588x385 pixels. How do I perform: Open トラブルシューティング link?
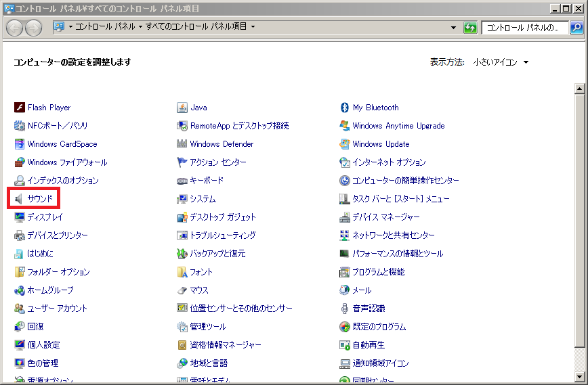point(223,235)
